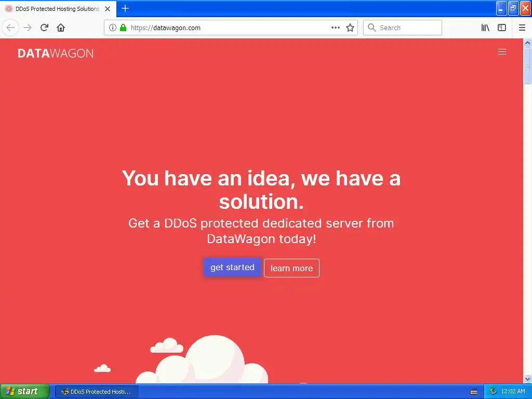This screenshot has height=399, width=532.
Task: Toggle the sidebar view icon
Action: click(502, 28)
